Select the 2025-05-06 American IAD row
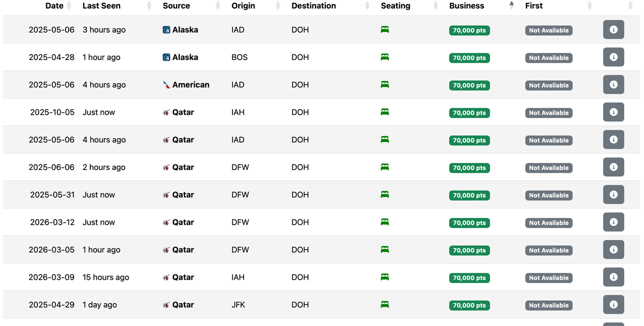 coord(322,85)
